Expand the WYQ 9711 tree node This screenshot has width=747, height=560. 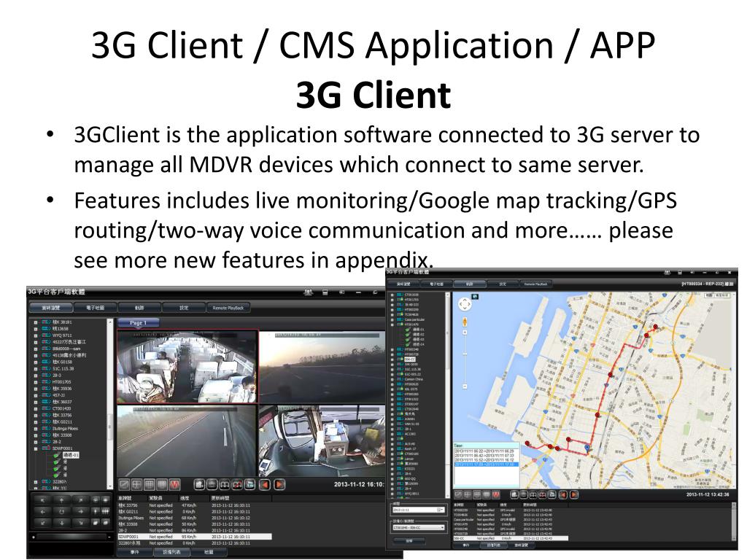(35, 335)
